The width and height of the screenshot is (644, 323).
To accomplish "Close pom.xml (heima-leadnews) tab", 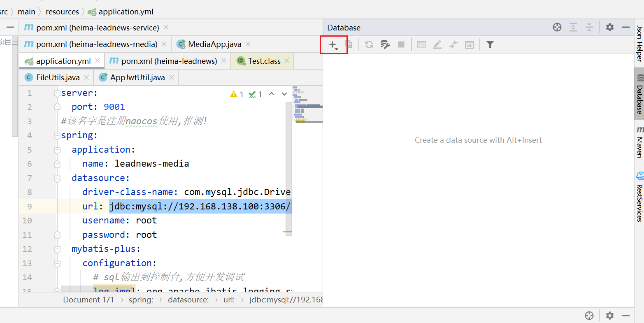I will coord(224,60).
